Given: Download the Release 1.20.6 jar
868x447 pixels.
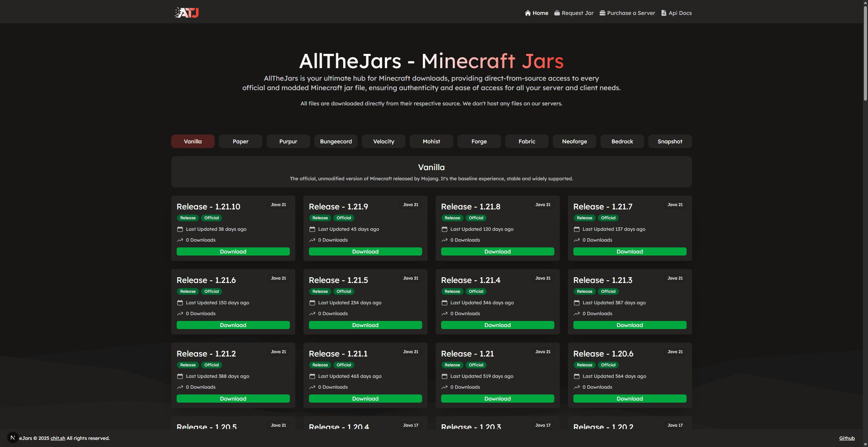Looking at the screenshot, I should pyautogui.click(x=630, y=399).
